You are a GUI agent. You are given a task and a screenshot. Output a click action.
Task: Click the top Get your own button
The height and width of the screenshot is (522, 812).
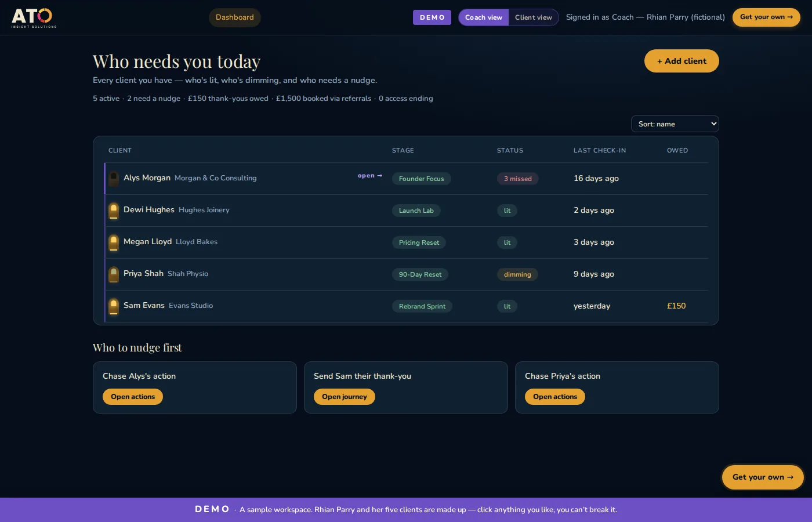(x=766, y=17)
